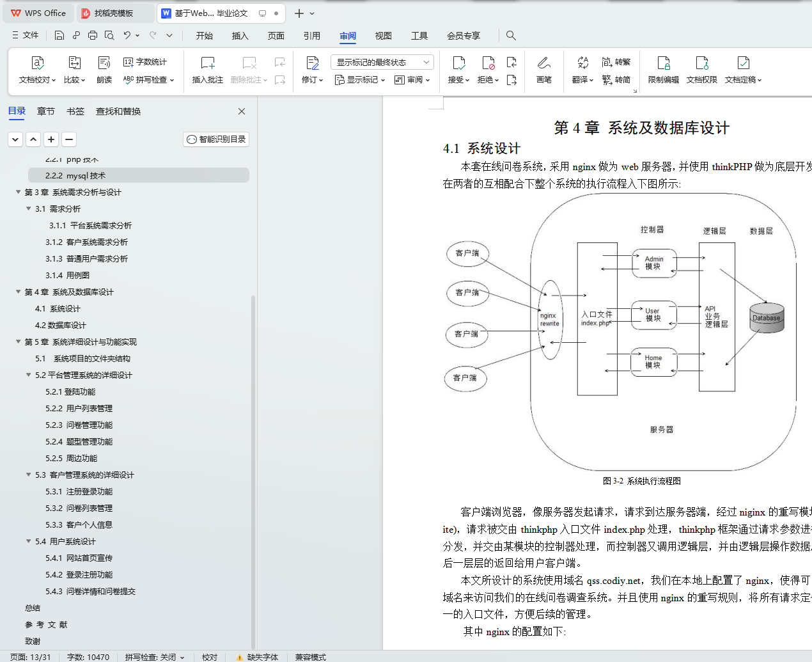The image size is (812, 662).
Task: Accept the change with 接受
Action: tap(458, 70)
